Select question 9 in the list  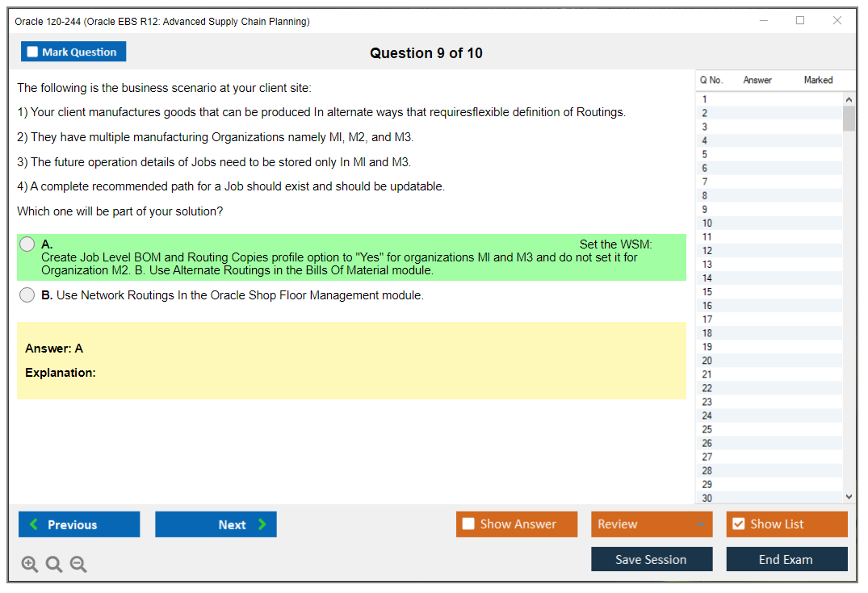[x=705, y=209]
